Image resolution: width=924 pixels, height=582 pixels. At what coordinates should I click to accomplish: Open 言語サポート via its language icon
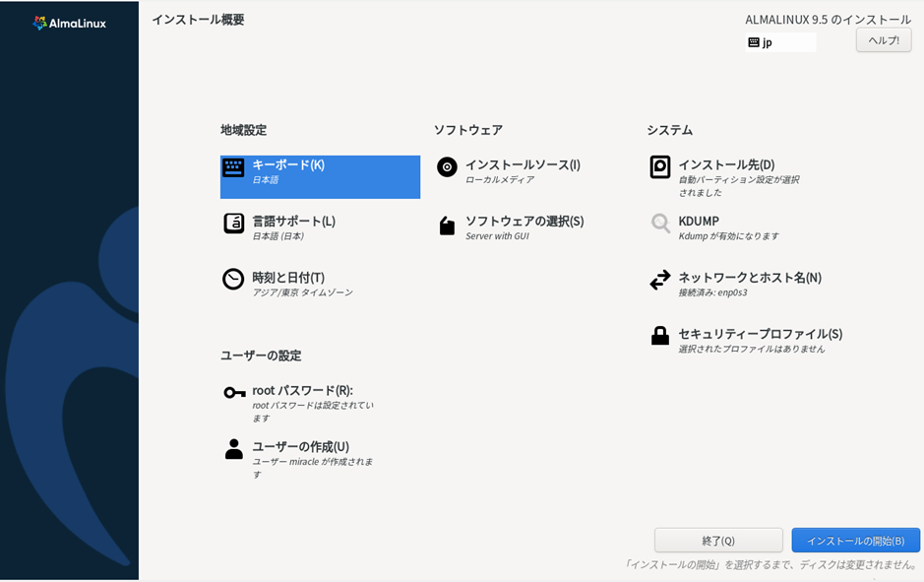pyautogui.click(x=233, y=224)
